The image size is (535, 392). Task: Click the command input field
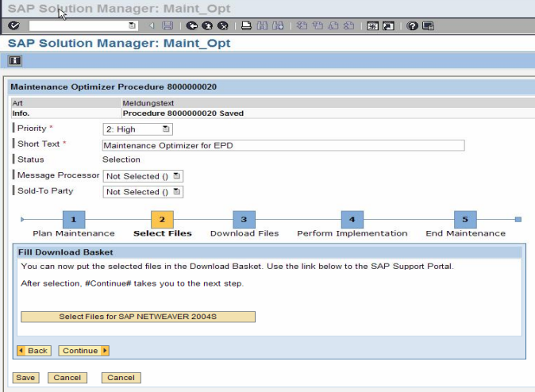pyautogui.click(x=79, y=25)
